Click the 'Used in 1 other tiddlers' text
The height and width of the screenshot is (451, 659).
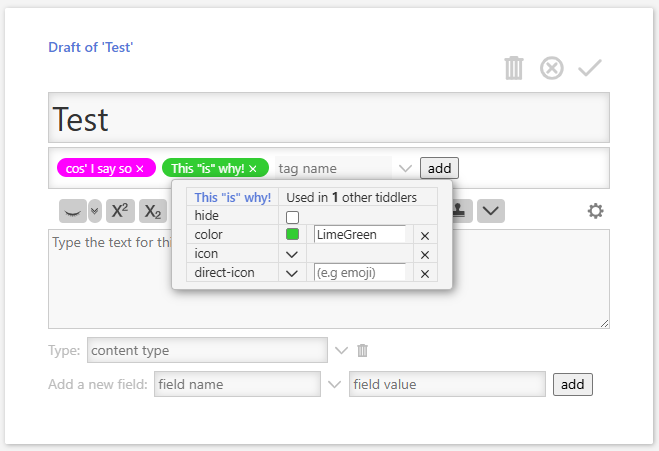(x=351, y=197)
